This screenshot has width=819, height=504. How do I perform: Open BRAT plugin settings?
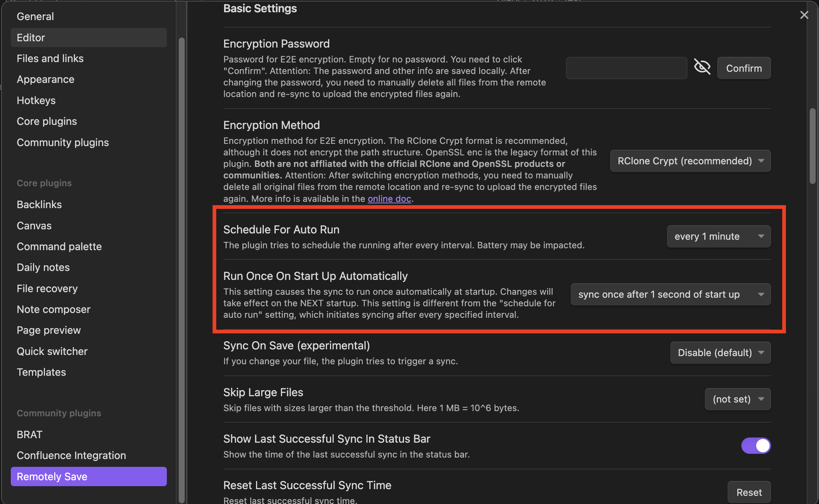(x=29, y=434)
